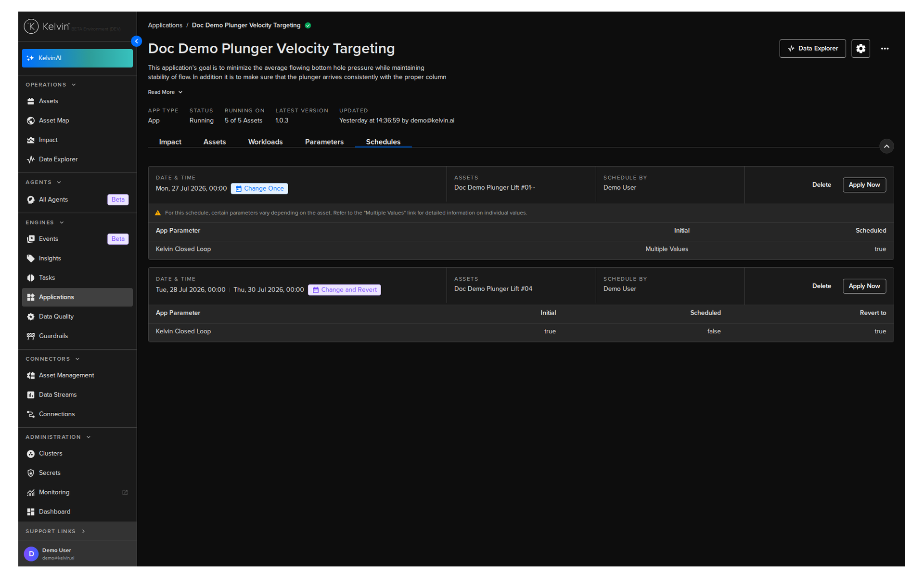The image size is (924, 578).
Task: Click the Events sidebar icon
Action: point(31,239)
